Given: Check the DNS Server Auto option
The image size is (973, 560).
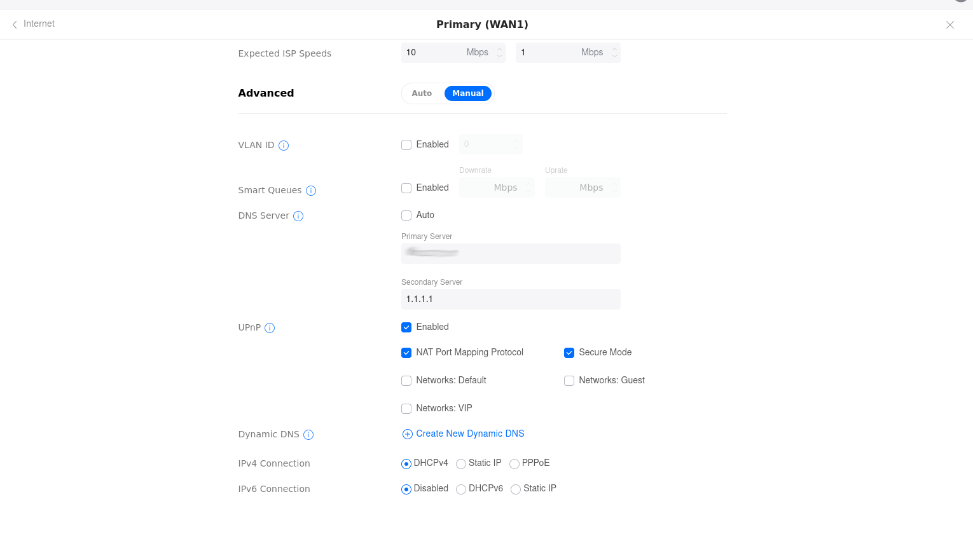Looking at the screenshot, I should click(x=406, y=215).
